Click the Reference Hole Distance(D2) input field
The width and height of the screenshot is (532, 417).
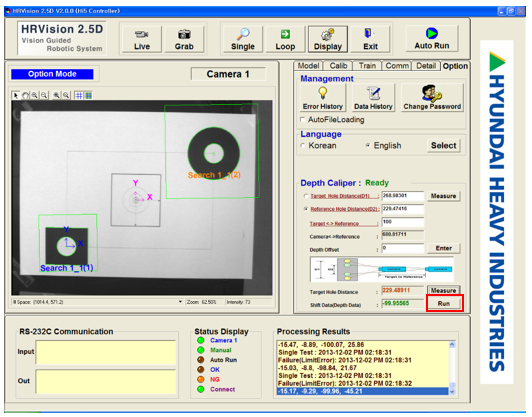pos(403,209)
